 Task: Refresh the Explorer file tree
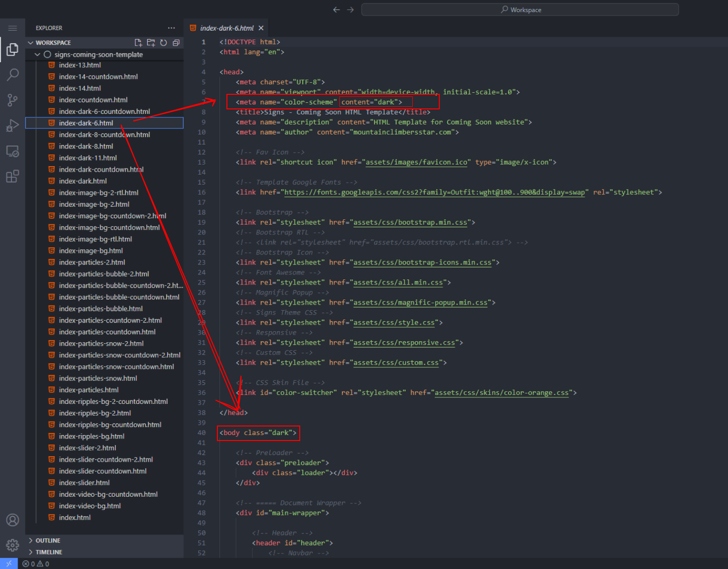[163, 43]
